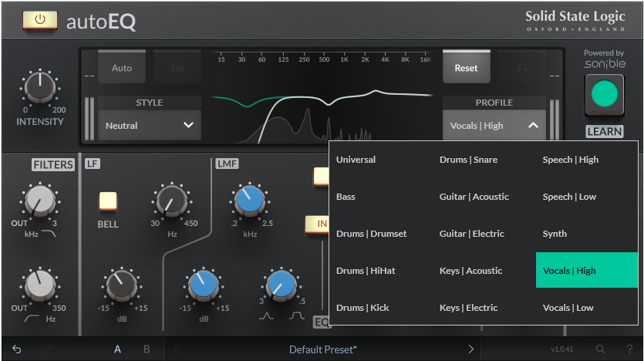
Task: Click the Reset button
Action: 466,68
